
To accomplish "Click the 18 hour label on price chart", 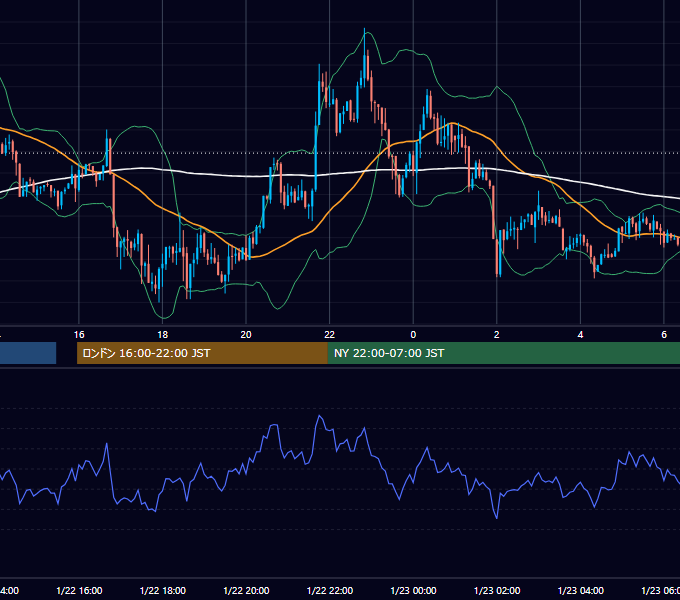I will point(163,335).
